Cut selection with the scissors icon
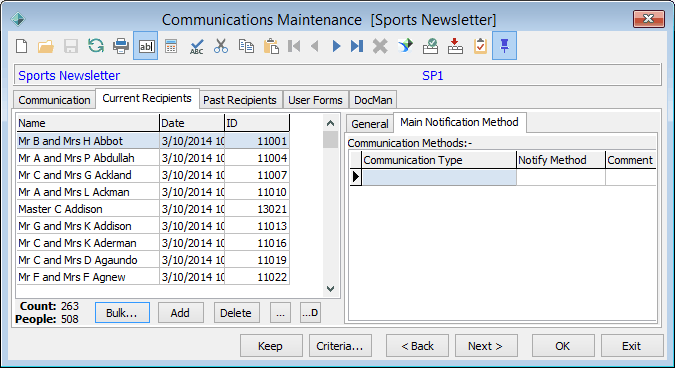Screen dimensions: 675x368 click(221, 46)
